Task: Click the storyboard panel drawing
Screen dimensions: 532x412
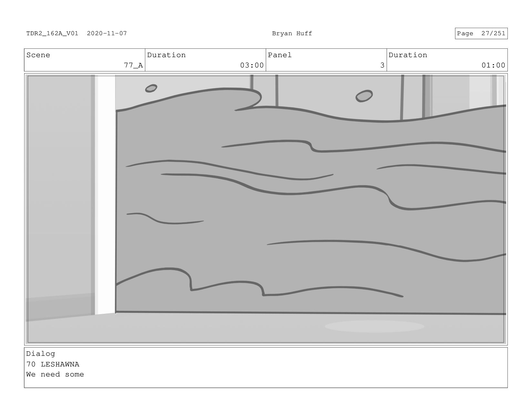Action: click(x=266, y=209)
